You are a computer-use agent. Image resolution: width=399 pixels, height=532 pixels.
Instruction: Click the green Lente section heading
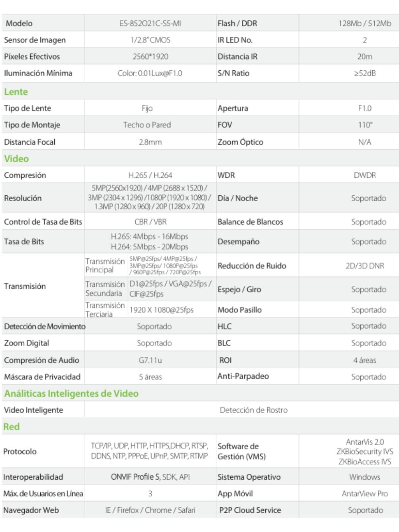[x=16, y=92]
